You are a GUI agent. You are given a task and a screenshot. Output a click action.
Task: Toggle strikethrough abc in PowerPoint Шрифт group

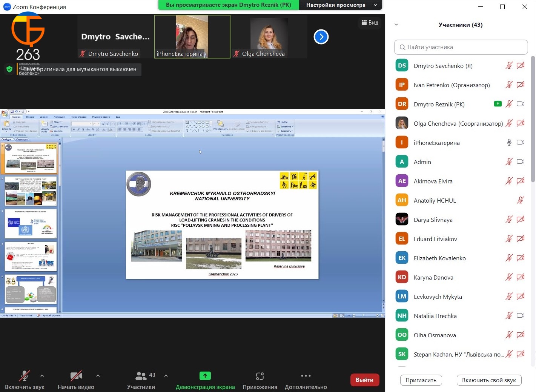tap(88, 129)
